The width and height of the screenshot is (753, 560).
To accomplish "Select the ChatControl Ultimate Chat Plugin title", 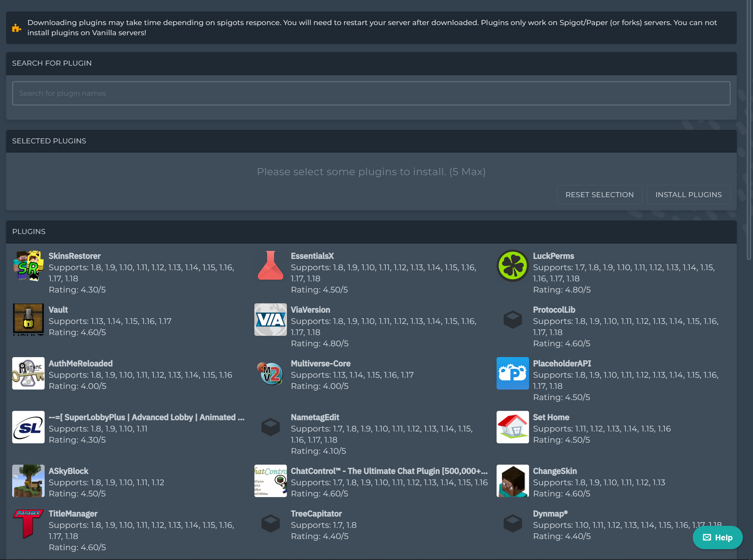I will [x=389, y=471].
